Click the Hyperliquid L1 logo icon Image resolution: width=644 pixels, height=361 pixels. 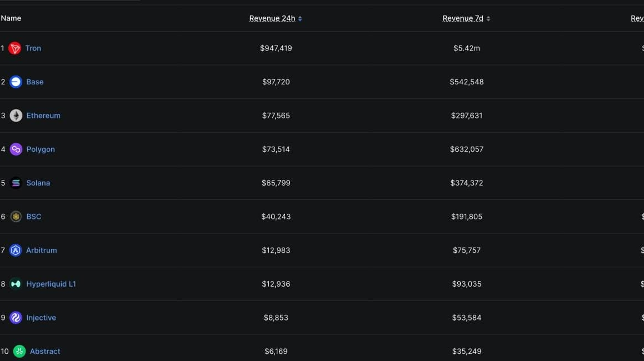point(16,284)
